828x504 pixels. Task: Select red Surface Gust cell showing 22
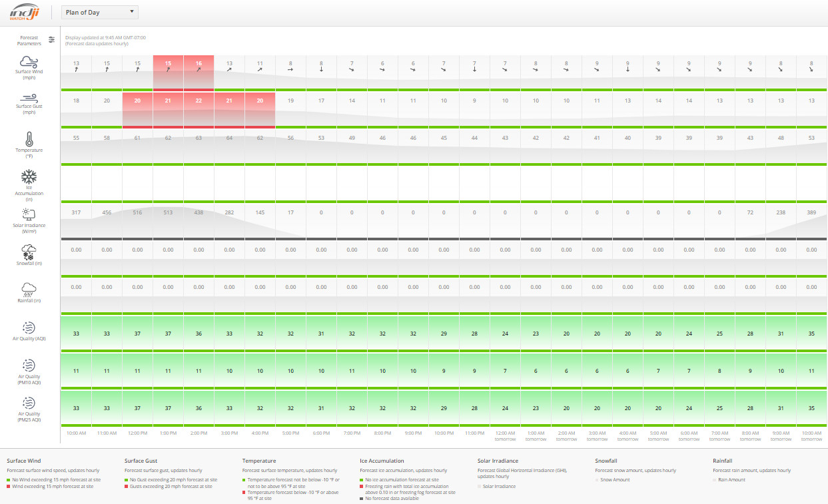pos(199,109)
